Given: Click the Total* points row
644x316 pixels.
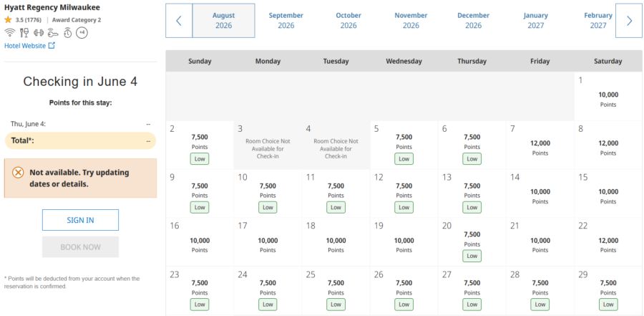Looking at the screenshot, I should pyautogui.click(x=80, y=140).
